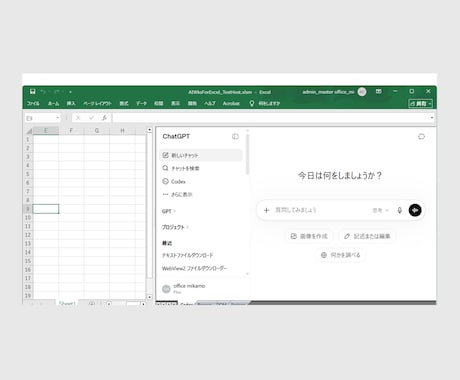The height and width of the screenshot is (380, 460).
Task: Undo the last action in Excel
Action: (43, 92)
